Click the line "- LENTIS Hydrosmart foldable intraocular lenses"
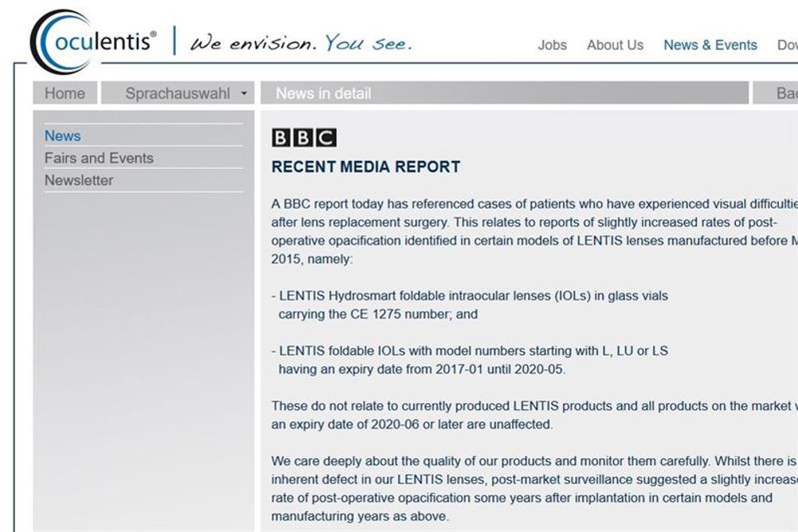The image size is (798, 532). (470, 295)
